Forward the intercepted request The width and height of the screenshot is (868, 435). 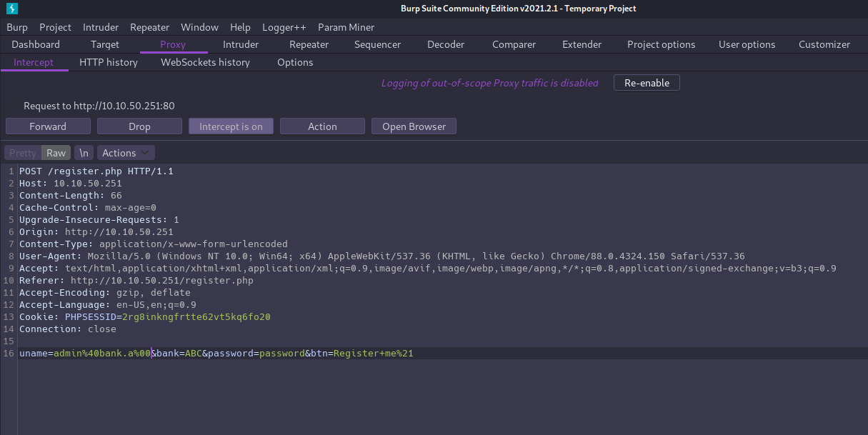(48, 126)
